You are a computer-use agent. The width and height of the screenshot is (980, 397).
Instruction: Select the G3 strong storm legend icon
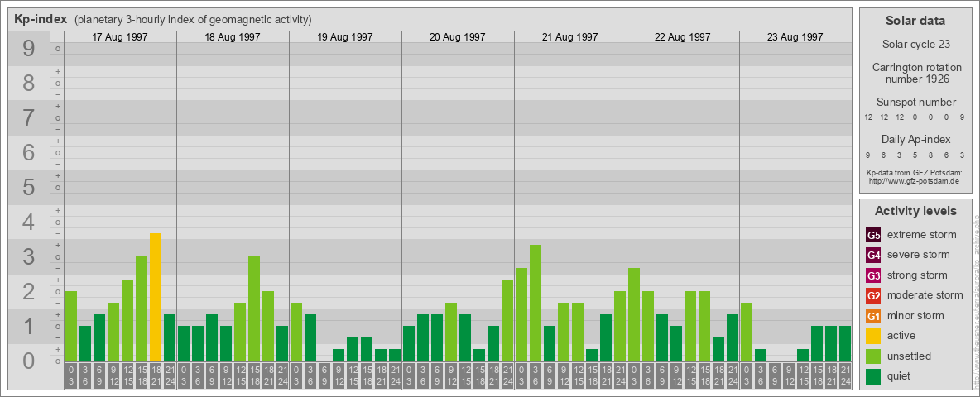click(x=873, y=275)
